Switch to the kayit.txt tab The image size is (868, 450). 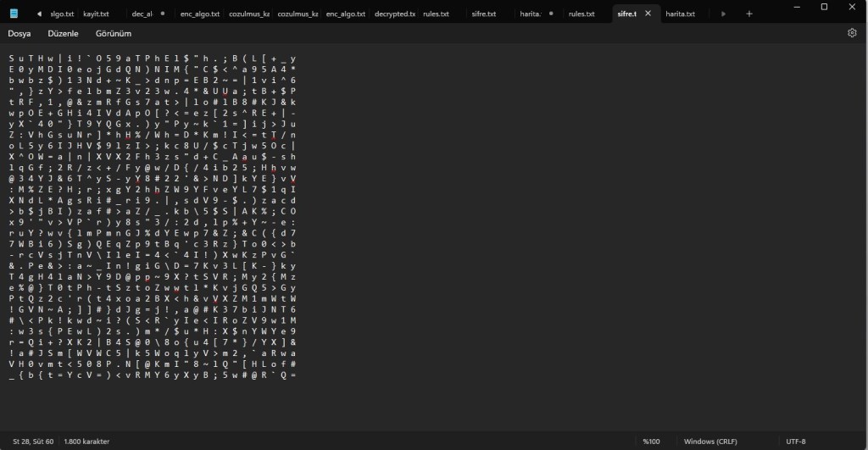(x=96, y=14)
